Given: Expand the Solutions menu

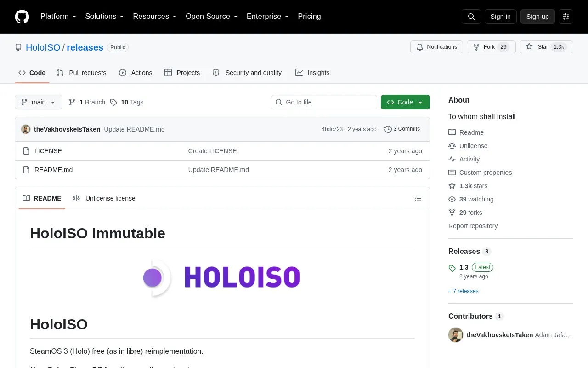Looking at the screenshot, I should coord(105,17).
